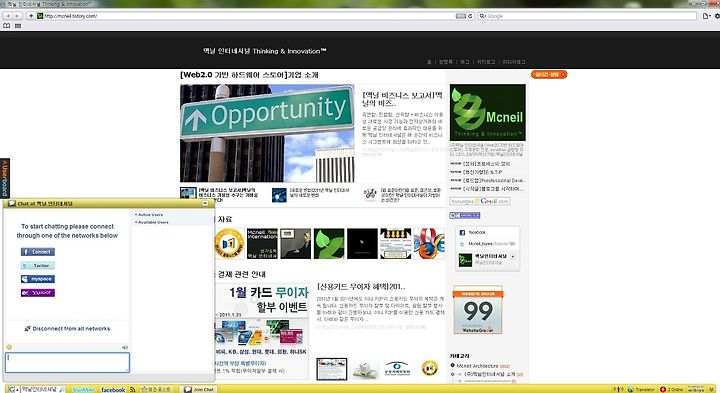Click the 2 Online indicator

(x=672, y=389)
